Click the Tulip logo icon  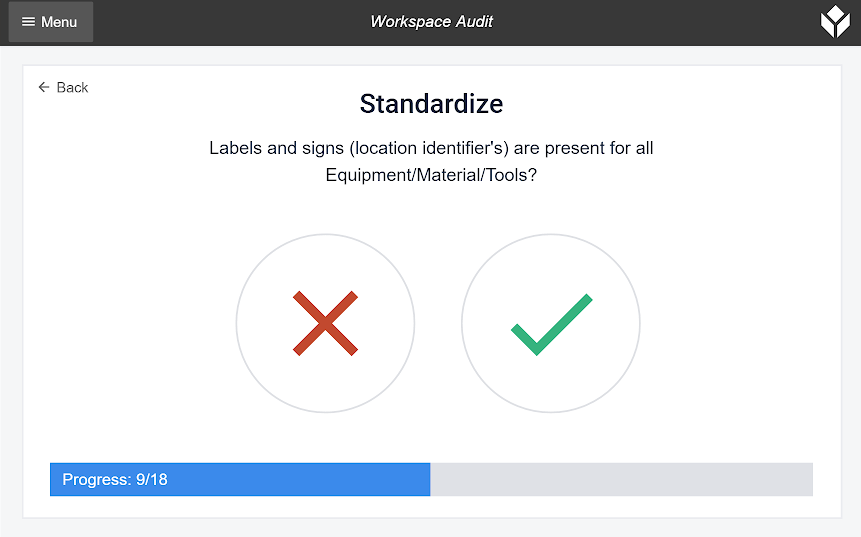(835, 22)
